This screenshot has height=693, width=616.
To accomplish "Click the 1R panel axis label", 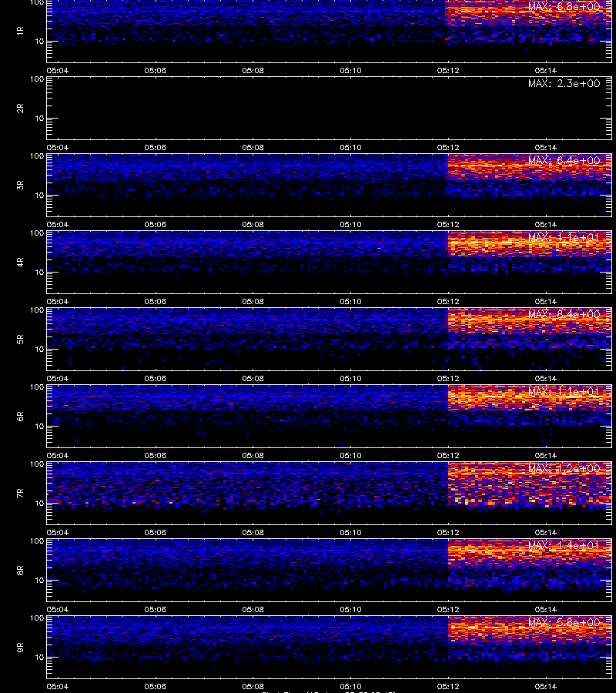I will click(x=20, y=31).
